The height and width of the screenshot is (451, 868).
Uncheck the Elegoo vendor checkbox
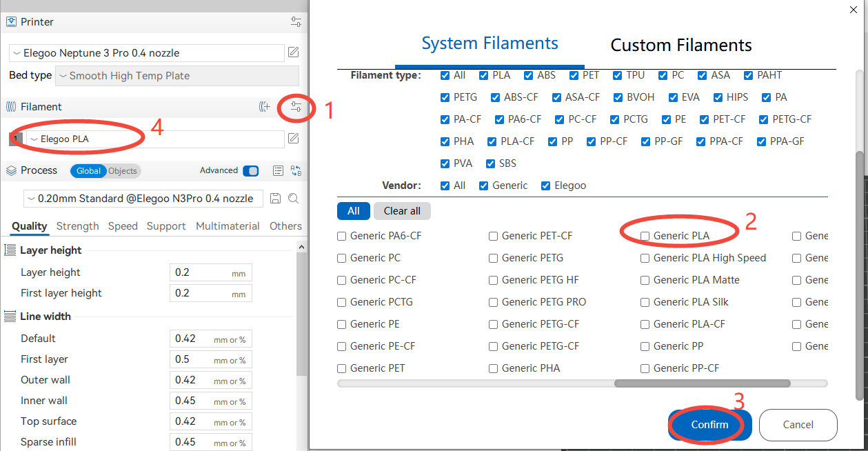click(545, 186)
